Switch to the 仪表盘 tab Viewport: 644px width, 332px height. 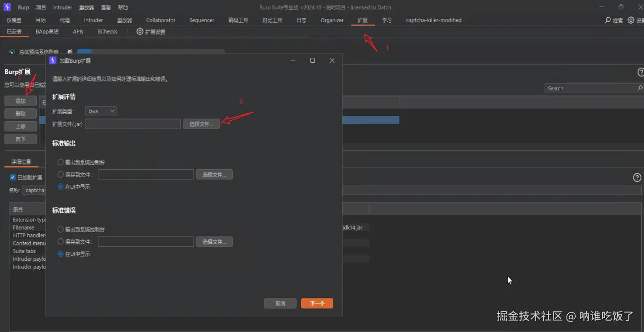pos(14,20)
